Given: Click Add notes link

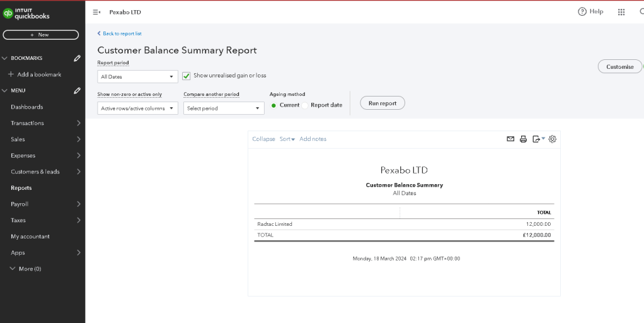Looking at the screenshot, I should [x=313, y=139].
